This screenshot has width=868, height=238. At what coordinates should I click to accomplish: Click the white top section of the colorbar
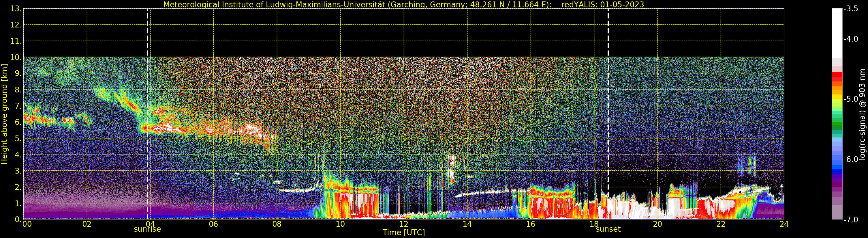tap(837, 33)
